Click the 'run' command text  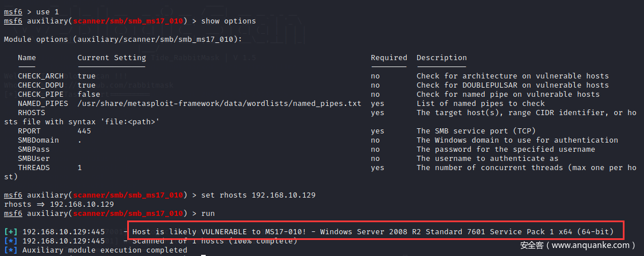click(x=208, y=214)
